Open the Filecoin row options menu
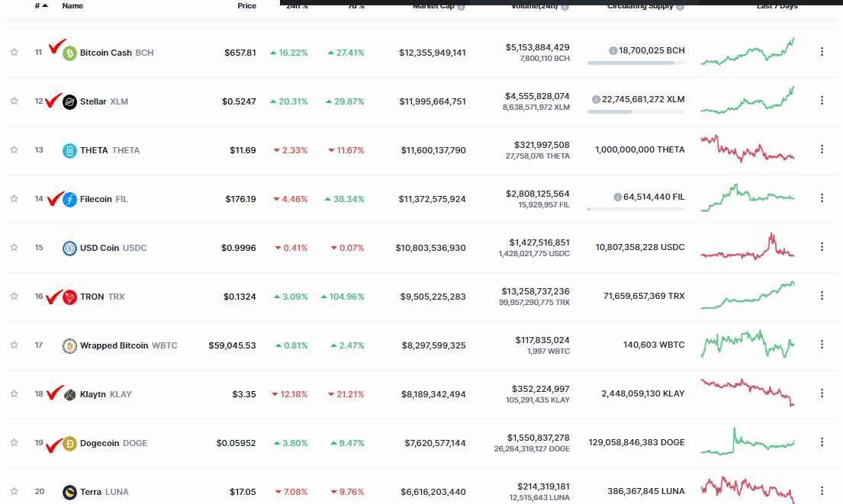The image size is (843, 504). 822,197
